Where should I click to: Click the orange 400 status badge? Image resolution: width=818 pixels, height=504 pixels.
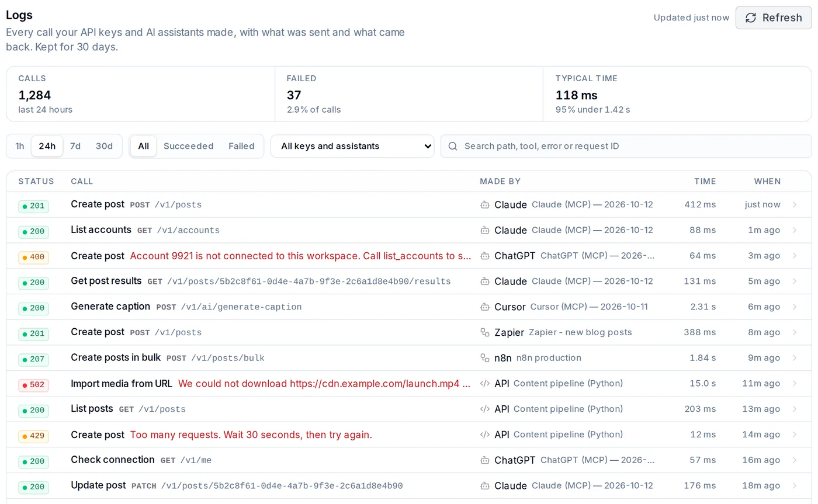[33, 257]
